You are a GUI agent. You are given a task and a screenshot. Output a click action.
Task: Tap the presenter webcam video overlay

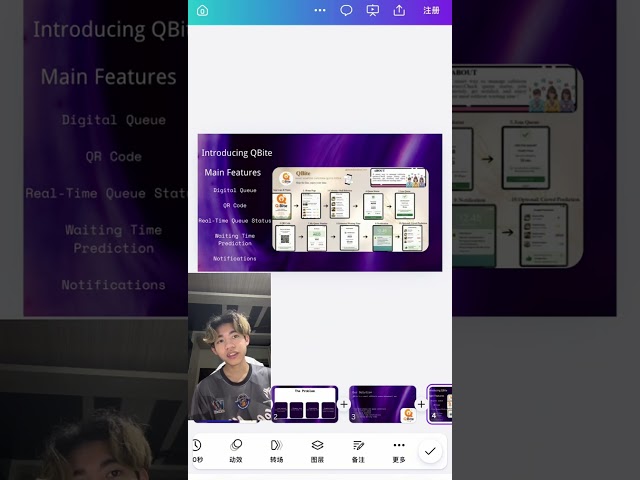tap(229, 347)
